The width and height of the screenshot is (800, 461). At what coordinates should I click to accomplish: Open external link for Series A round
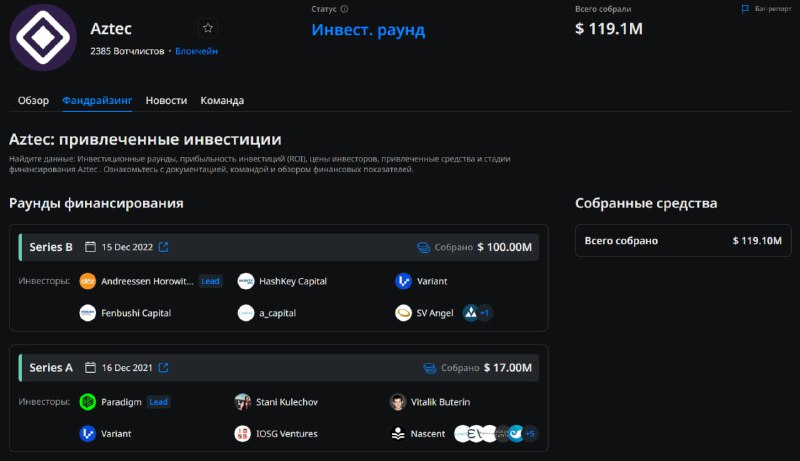tap(163, 368)
